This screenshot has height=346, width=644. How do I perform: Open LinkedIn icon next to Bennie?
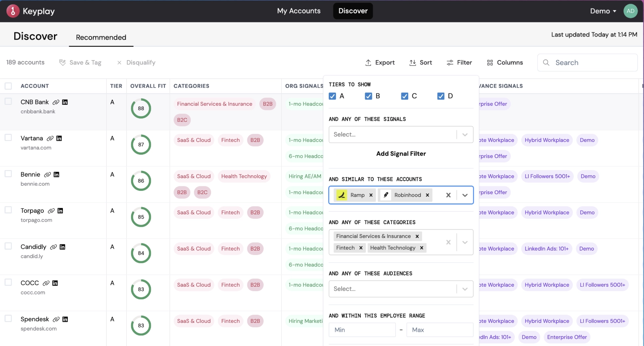56,175
